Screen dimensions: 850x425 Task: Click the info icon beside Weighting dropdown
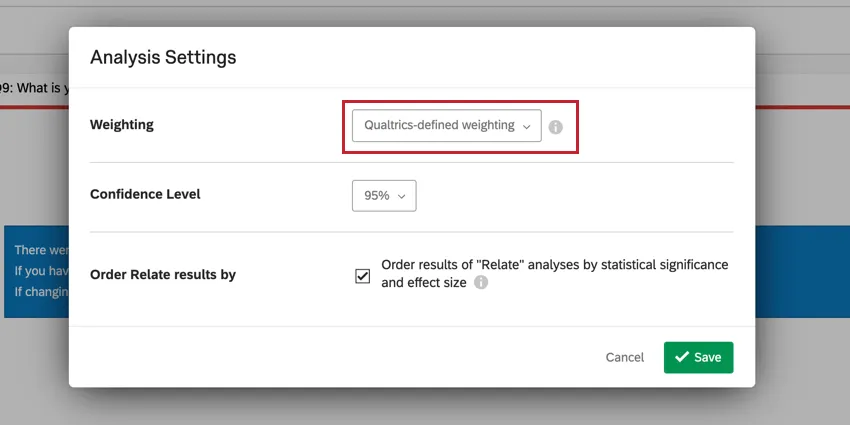pos(556,127)
